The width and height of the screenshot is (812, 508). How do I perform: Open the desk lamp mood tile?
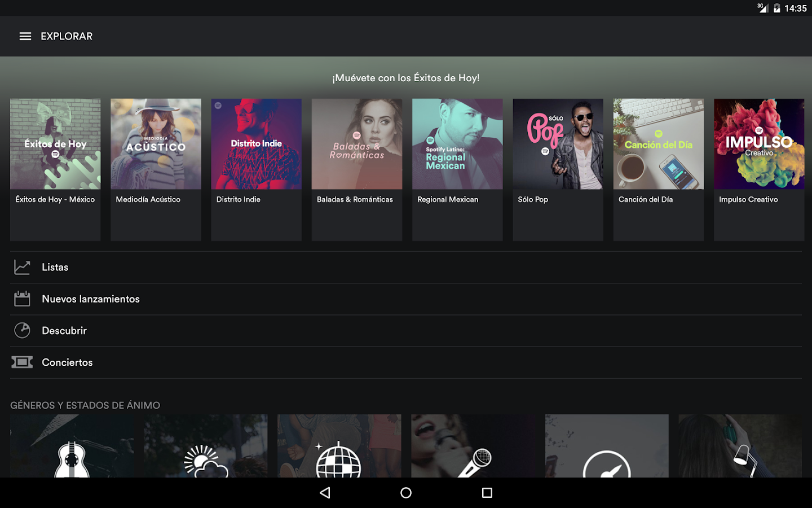pyautogui.click(x=740, y=446)
